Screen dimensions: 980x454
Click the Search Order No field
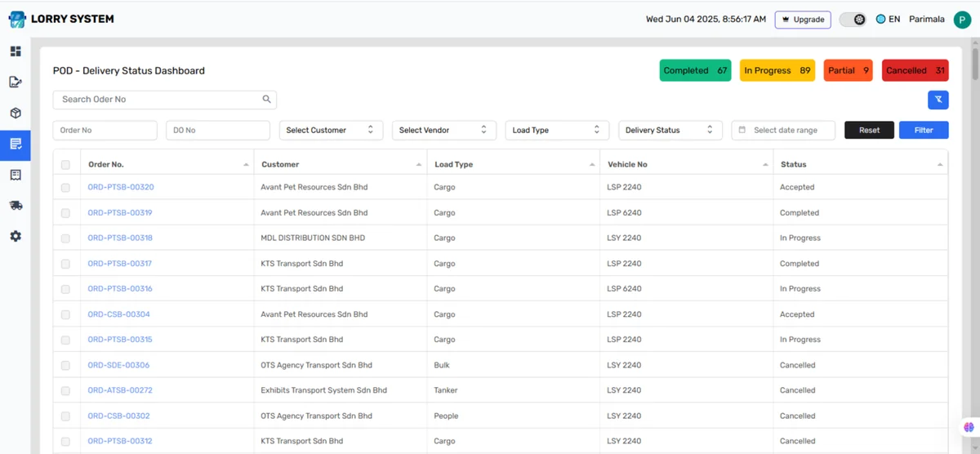[x=165, y=100]
